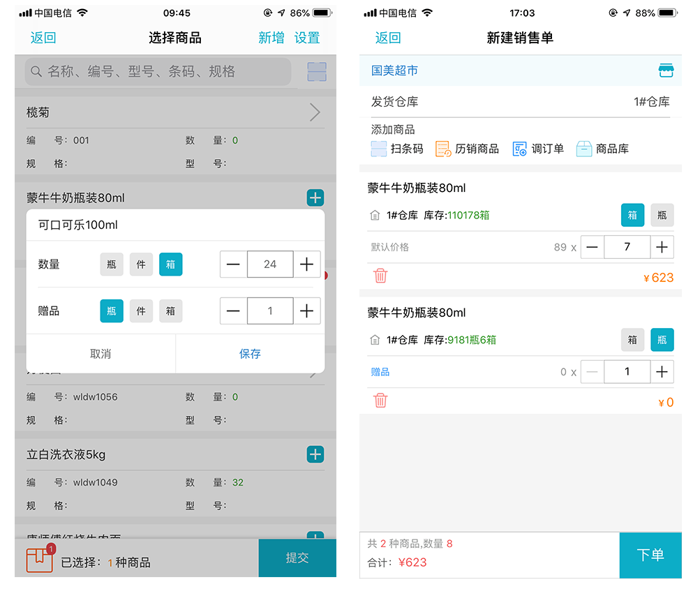Change second 蒙牛牛奶 item unit to 箱

point(632,340)
